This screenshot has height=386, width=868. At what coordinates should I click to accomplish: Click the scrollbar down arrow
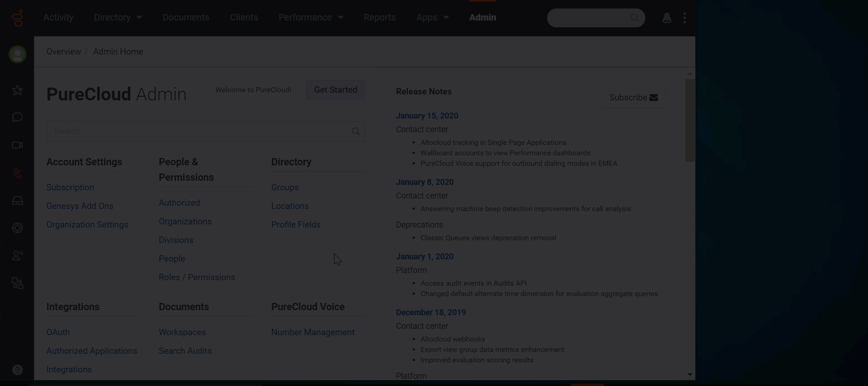(690, 375)
